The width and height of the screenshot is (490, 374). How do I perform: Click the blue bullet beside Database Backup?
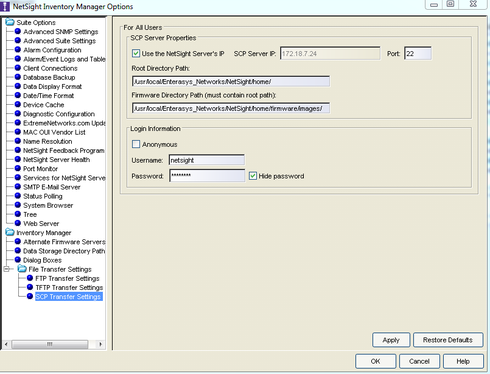[x=18, y=77]
